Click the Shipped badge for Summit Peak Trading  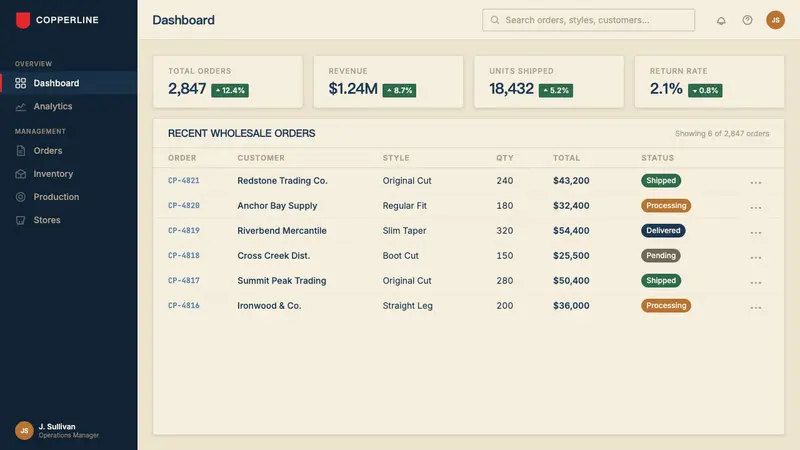click(x=661, y=281)
